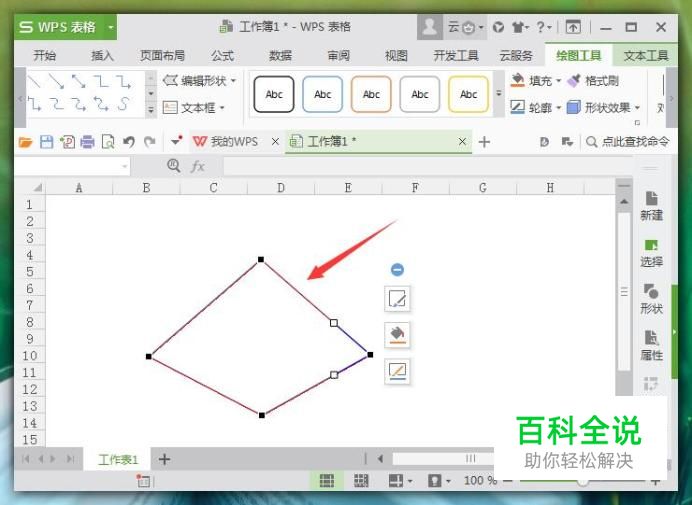Viewport: 692px width, 505px height.
Task: Click column D header
Action: 281,188
